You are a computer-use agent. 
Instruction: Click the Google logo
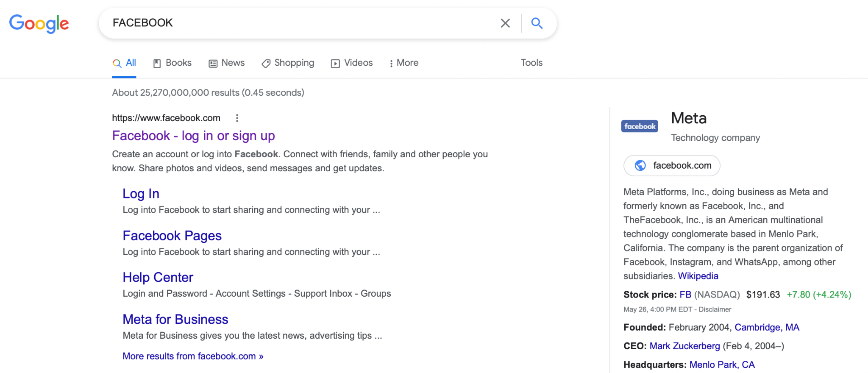(39, 23)
